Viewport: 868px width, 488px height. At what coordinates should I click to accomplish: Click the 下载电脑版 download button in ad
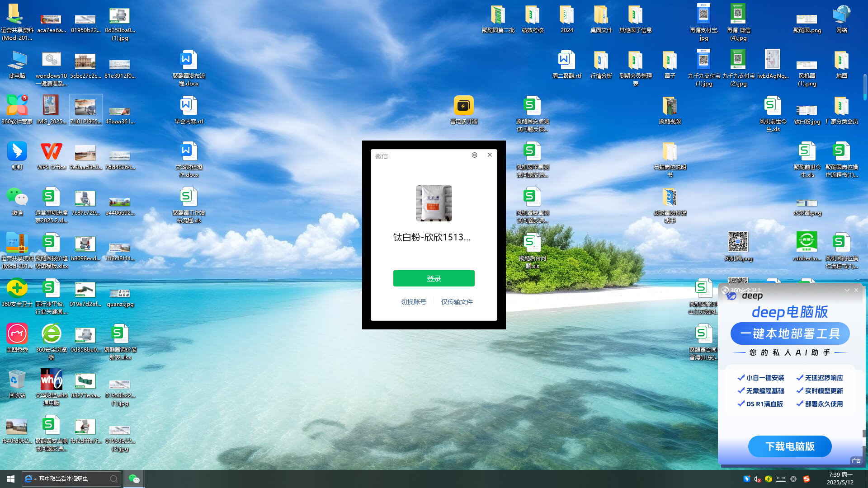click(789, 446)
